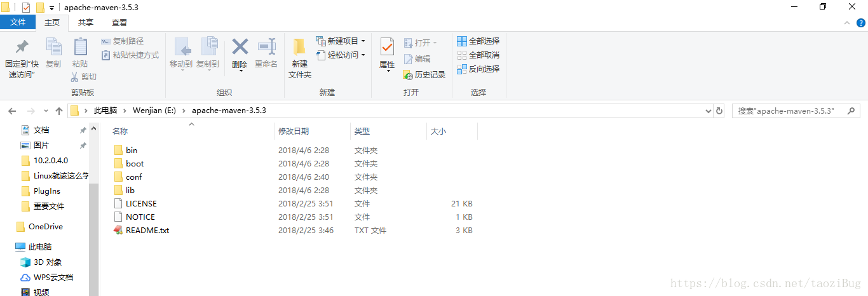Sort by Date modified column header

click(x=312, y=131)
